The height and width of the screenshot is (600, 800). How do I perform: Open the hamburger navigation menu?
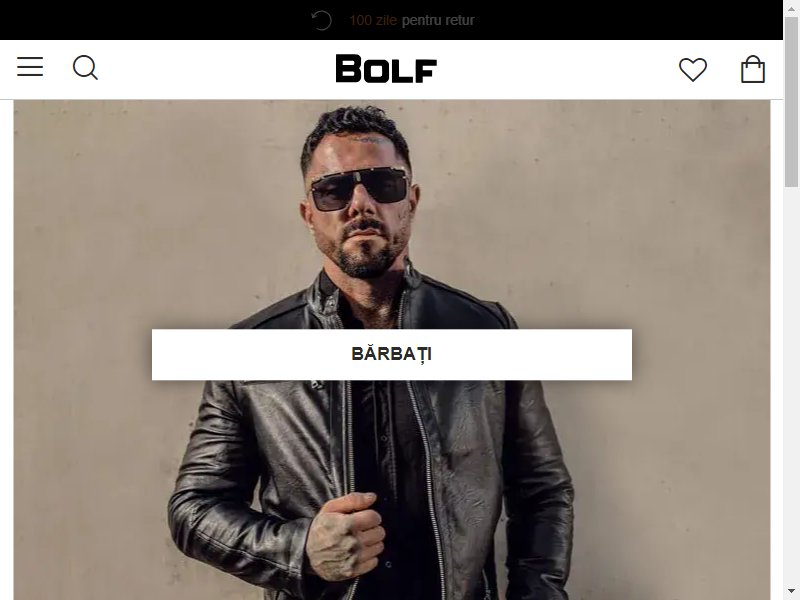click(30, 67)
